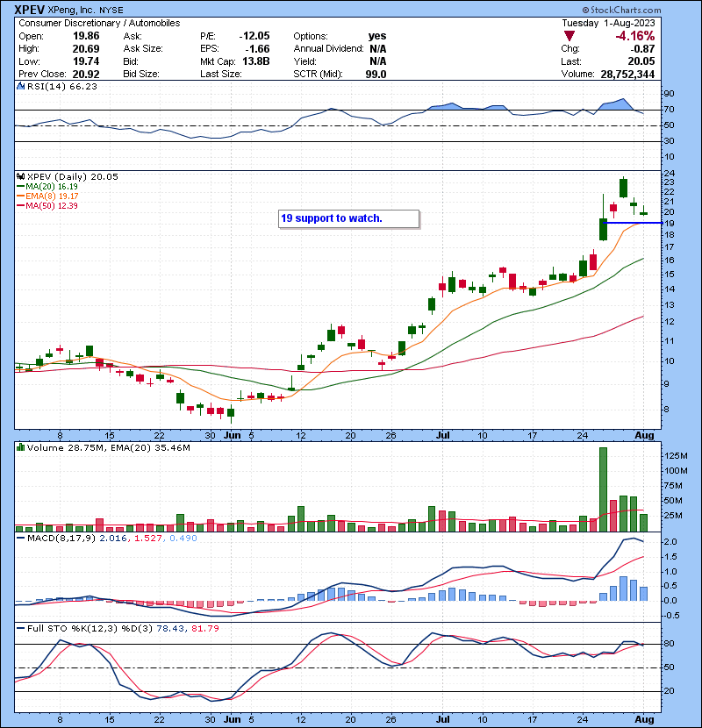Click the tall green candle near 23
702x728 pixels.
click(624, 188)
